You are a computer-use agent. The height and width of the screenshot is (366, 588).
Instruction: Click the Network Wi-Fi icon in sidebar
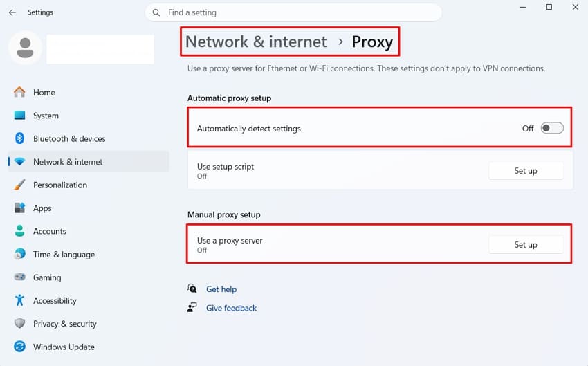[19, 162]
